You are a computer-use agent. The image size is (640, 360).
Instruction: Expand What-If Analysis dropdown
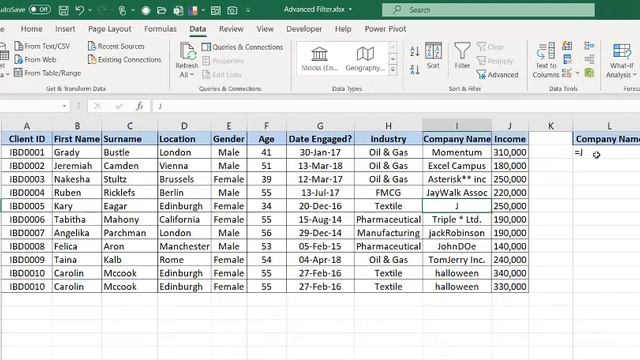tap(635, 75)
